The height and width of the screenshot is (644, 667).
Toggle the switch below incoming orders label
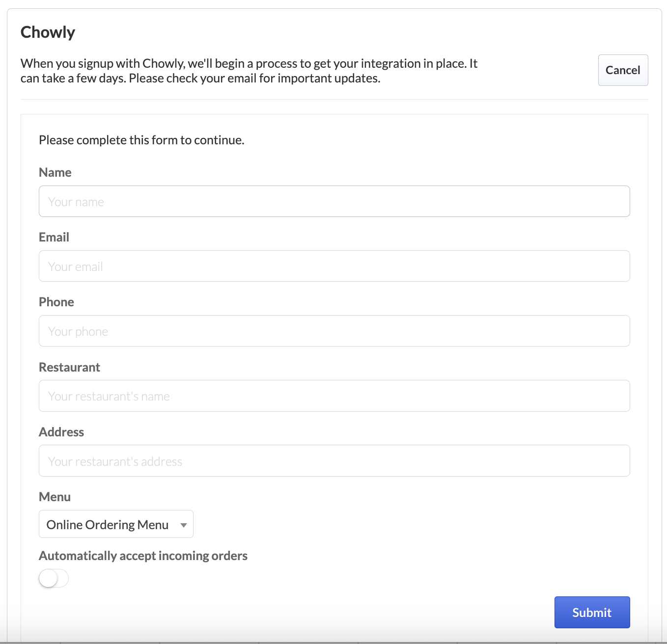pyautogui.click(x=53, y=578)
